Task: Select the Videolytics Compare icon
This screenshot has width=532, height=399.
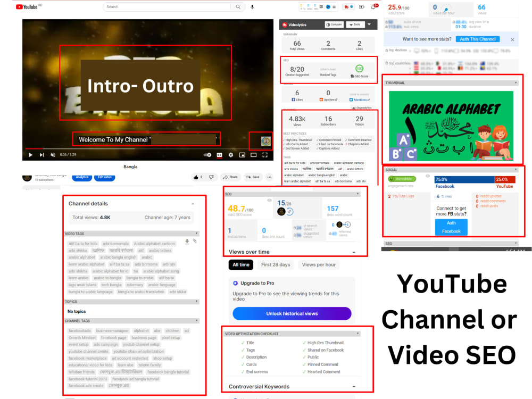Action: click(328, 24)
